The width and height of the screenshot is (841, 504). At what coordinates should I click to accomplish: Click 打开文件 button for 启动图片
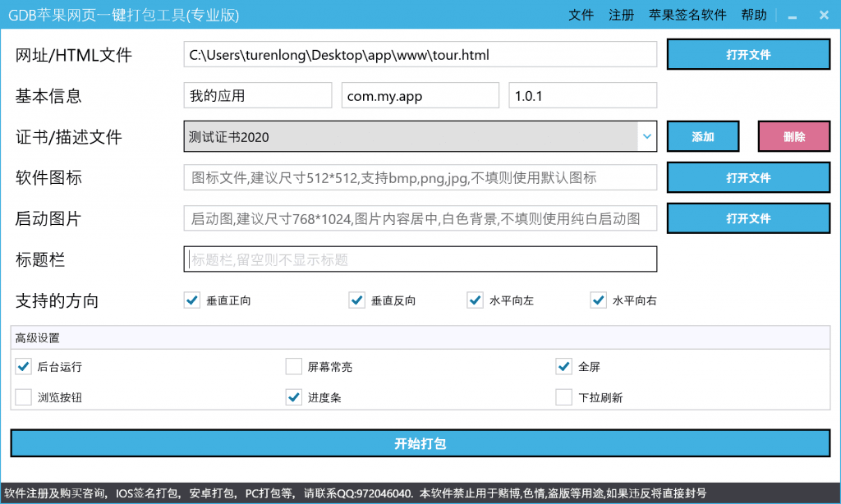748,218
